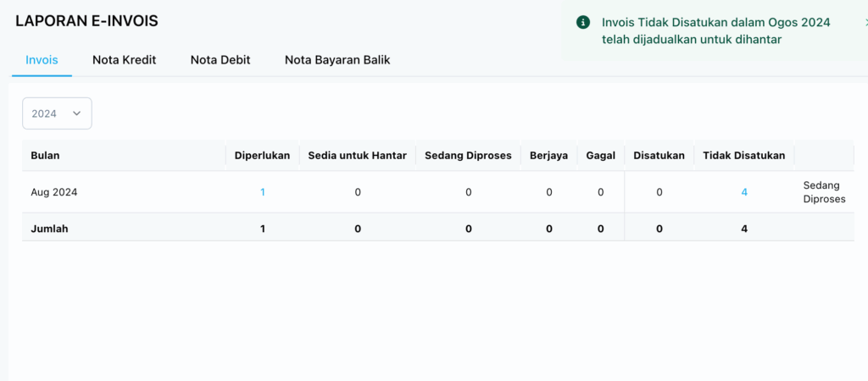Click the Gagal column header

(600, 156)
